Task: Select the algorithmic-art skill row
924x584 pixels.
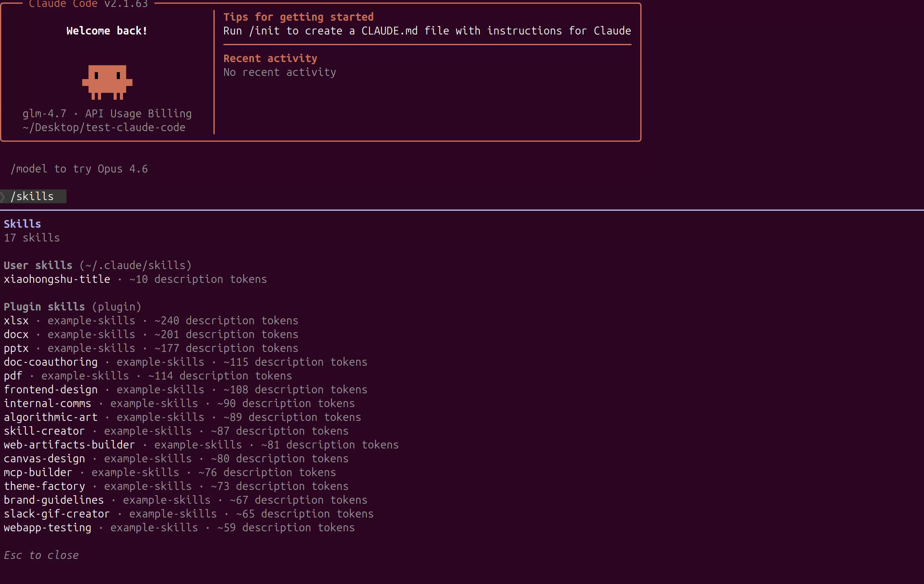Action: tap(183, 417)
